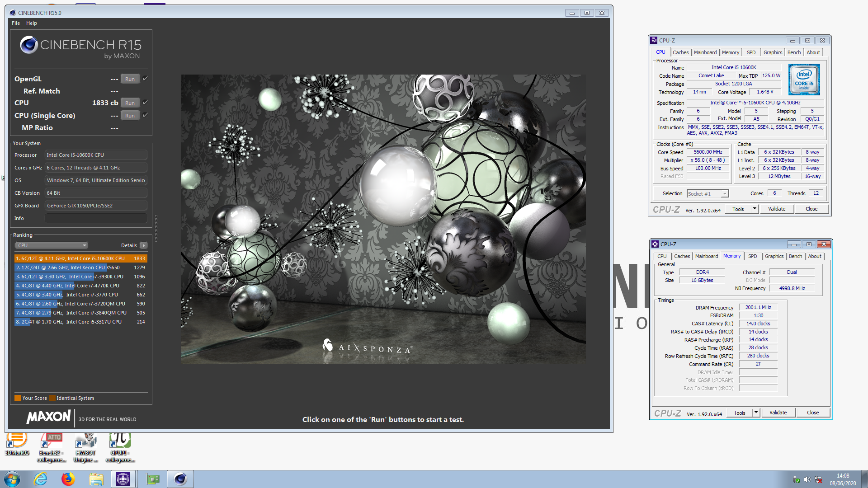Run the CPU benchmark
Screen dimensions: 868x488
tap(130, 103)
